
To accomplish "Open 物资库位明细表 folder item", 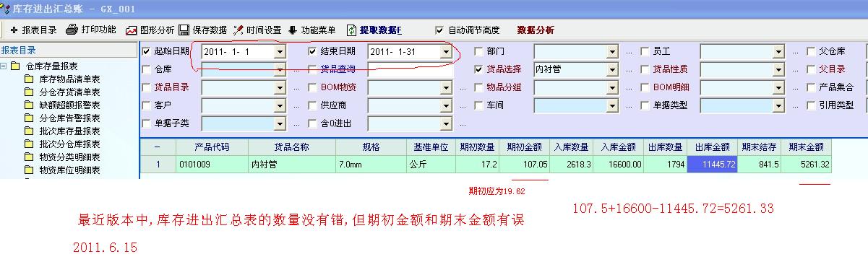I will point(69,170).
